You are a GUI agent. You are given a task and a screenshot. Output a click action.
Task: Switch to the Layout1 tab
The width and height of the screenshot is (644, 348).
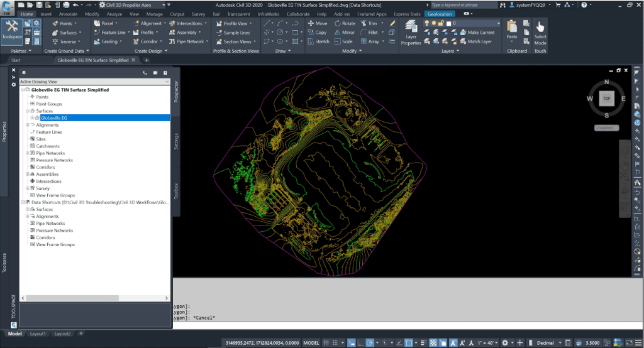38,334
